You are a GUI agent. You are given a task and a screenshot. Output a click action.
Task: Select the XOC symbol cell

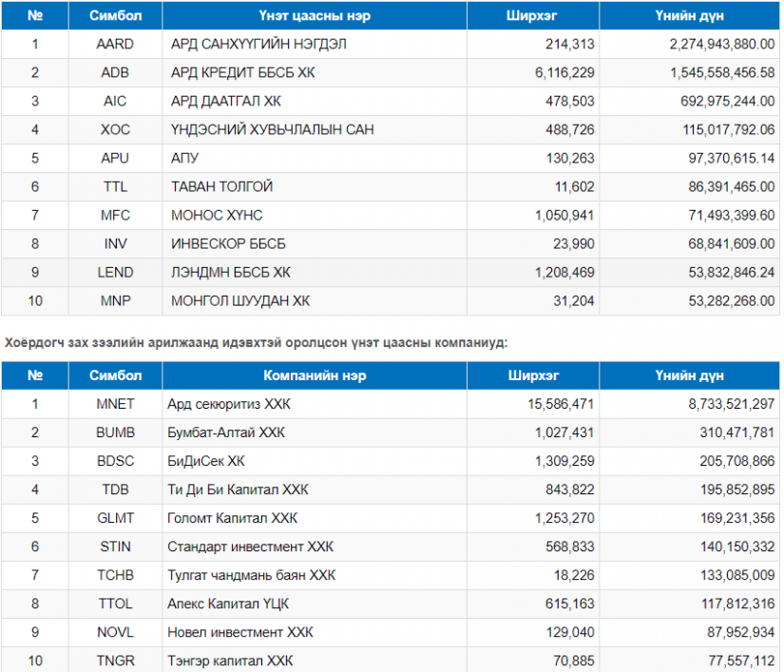115,129
